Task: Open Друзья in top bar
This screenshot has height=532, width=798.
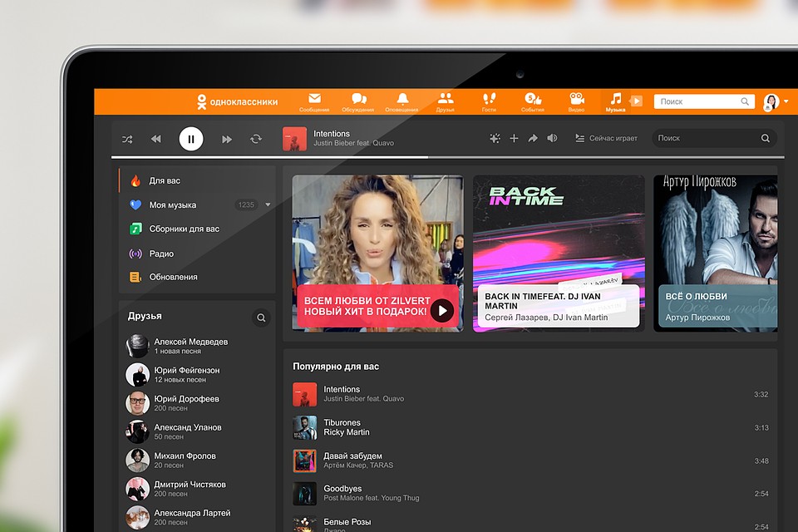Action: (x=446, y=101)
